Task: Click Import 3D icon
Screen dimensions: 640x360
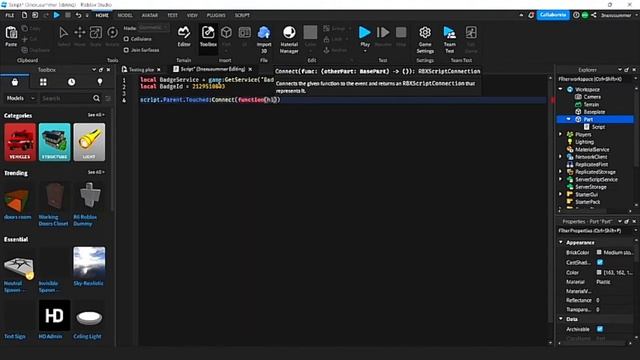Action: coord(264,33)
